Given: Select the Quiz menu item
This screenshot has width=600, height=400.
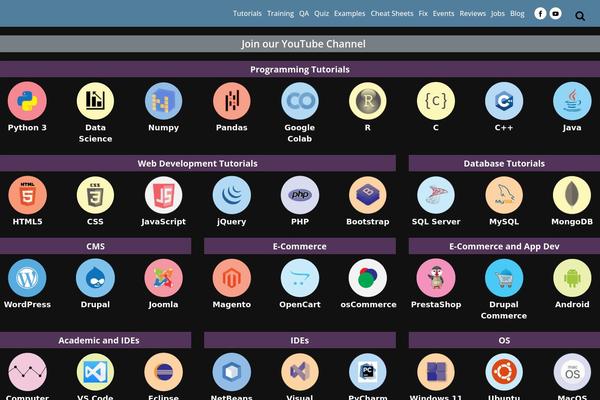Looking at the screenshot, I should [321, 13].
